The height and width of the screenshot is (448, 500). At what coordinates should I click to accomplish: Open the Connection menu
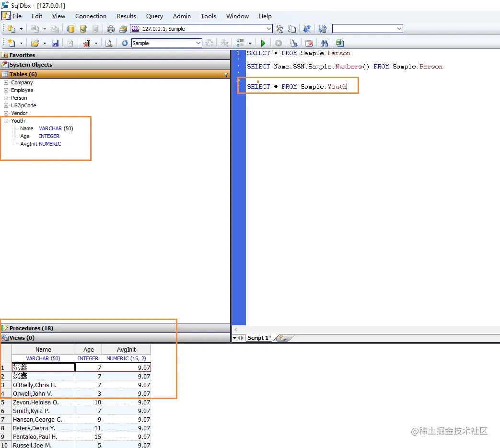(91, 16)
